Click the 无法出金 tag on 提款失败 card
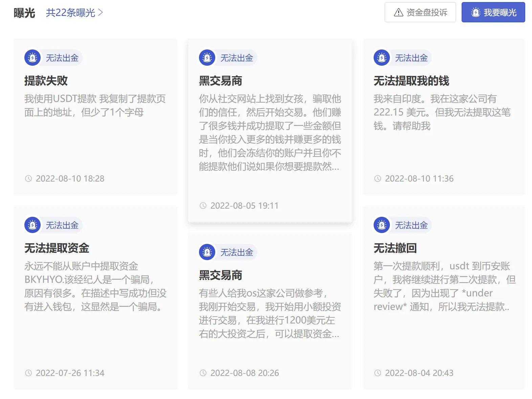The height and width of the screenshot is (399, 532). (62, 58)
